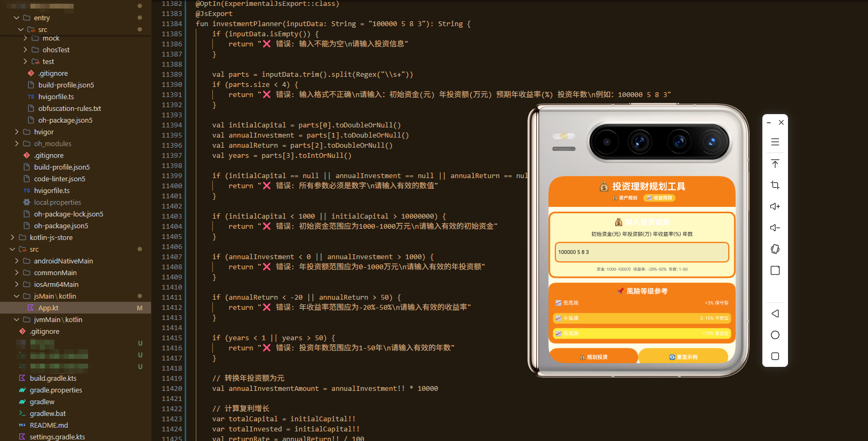Expand the kotlin-js-store folder
Image resolution: width=868 pixels, height=441 pixels.
click(x=12, y=237)
